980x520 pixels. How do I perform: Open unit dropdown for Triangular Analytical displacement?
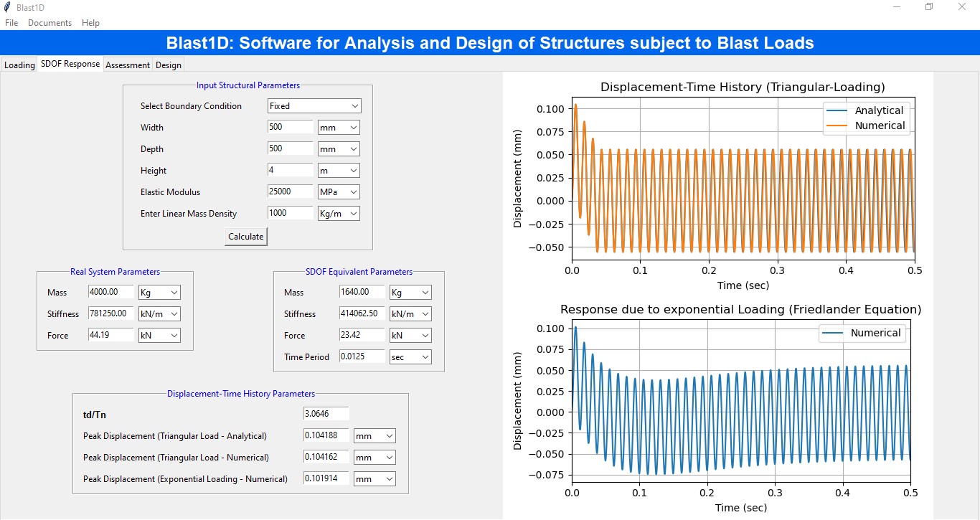click(374, 436)
